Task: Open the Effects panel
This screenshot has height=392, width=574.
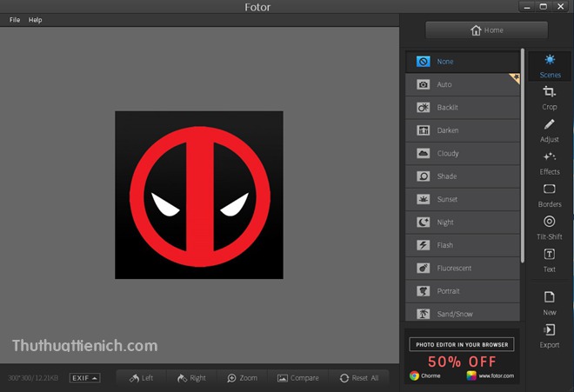Action: click(550, 162)
